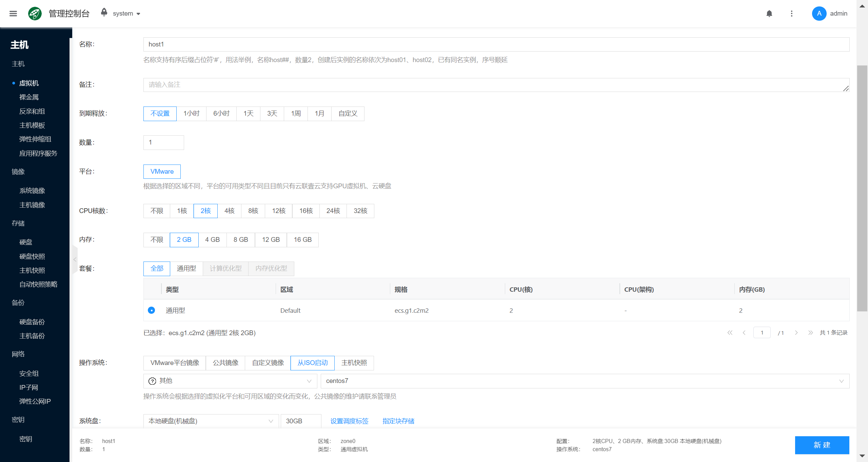Screen dimensions: 868x462
Task: Open the 本地硬盘(机械盘) system disk dropdown
Action: click(x=211, y=421)
